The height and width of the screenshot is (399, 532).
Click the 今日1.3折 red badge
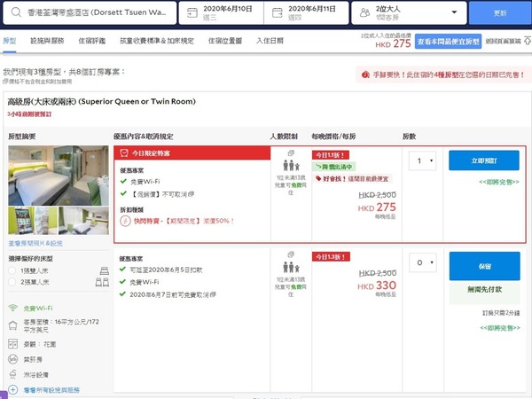331,256
